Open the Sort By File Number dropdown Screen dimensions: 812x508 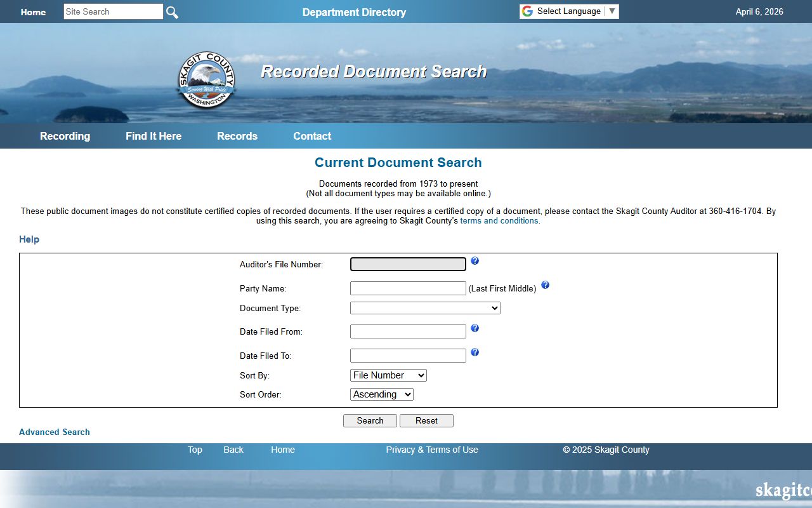[388, 375]
